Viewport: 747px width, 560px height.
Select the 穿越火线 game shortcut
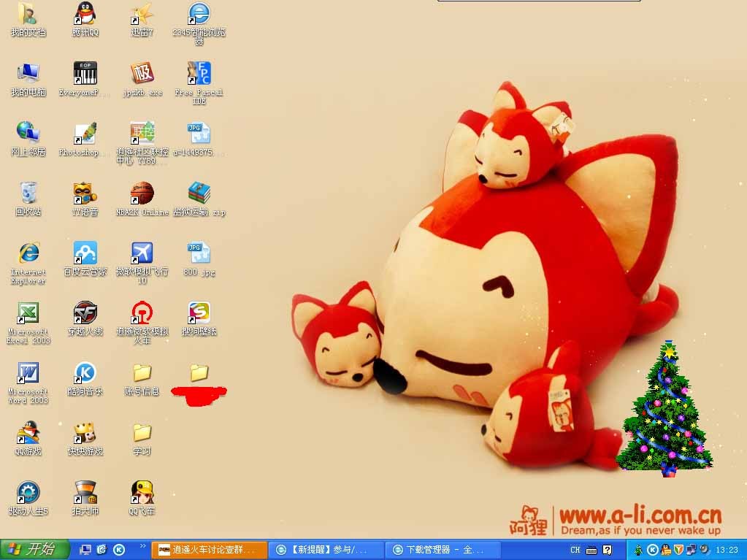85,313
